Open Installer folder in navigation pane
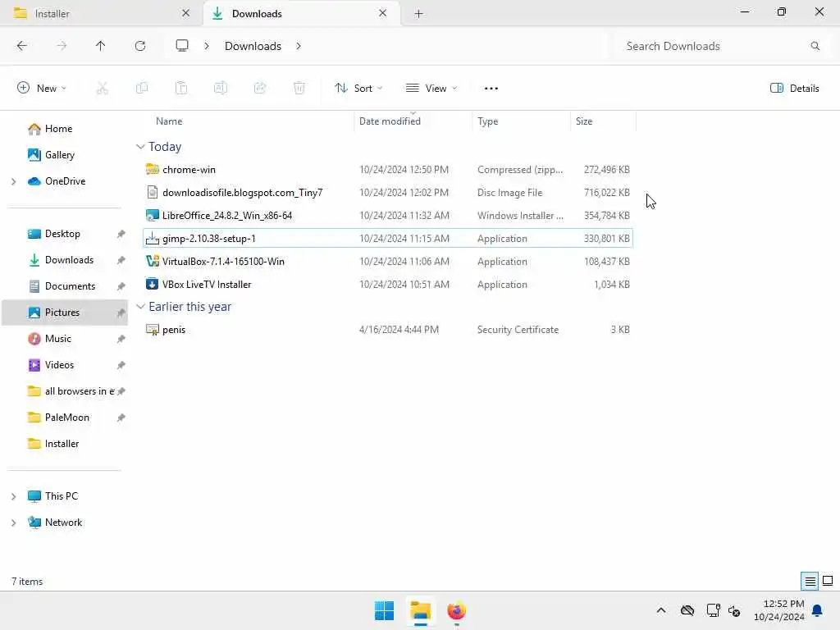 pyautogui.click(x=62, y=444)
